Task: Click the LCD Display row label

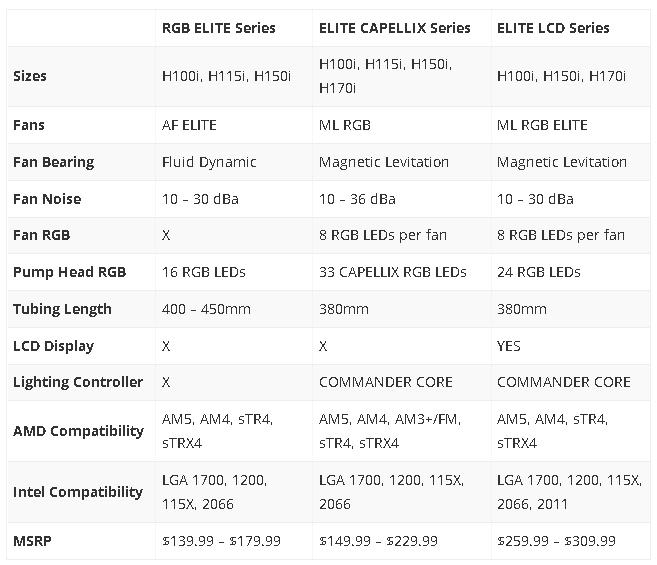Action: pos(53,346)
